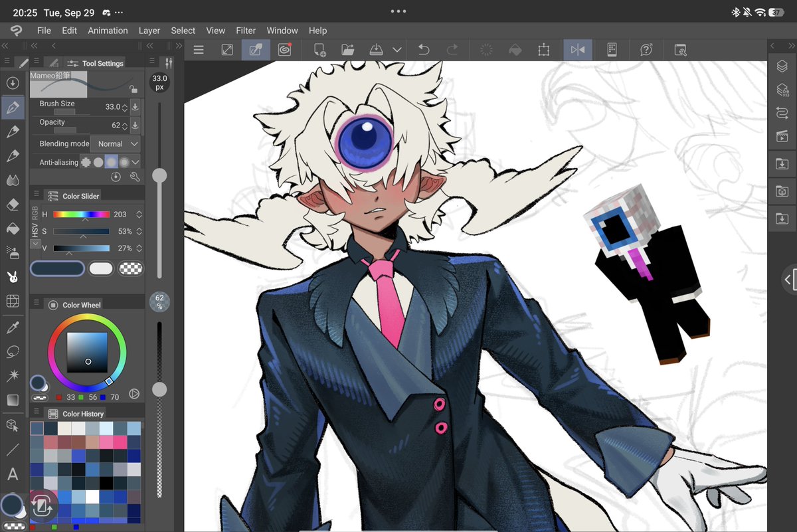The height and width of the screenshot is (532, 797).
Task: Open the Edit menu
Action: [x=70, y=31]
